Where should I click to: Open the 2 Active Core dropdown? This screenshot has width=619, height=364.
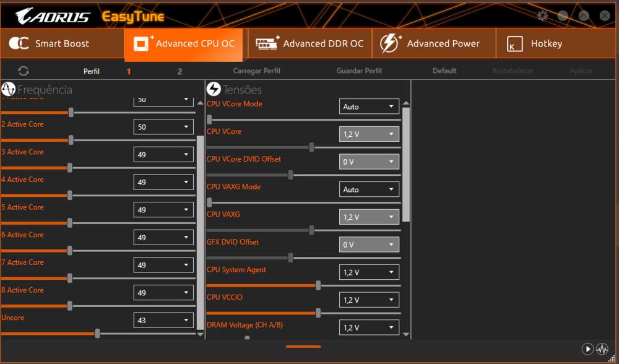[163, 127]
